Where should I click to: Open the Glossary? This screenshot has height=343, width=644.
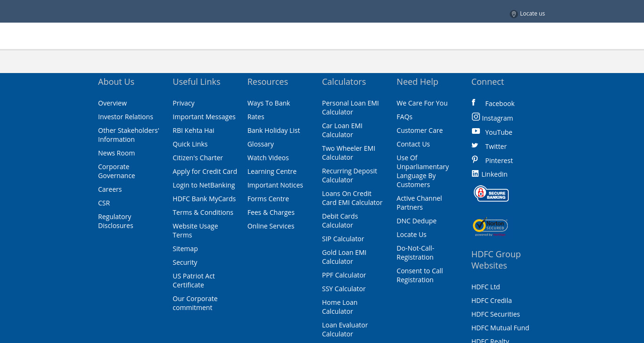(x=261, y=144)
